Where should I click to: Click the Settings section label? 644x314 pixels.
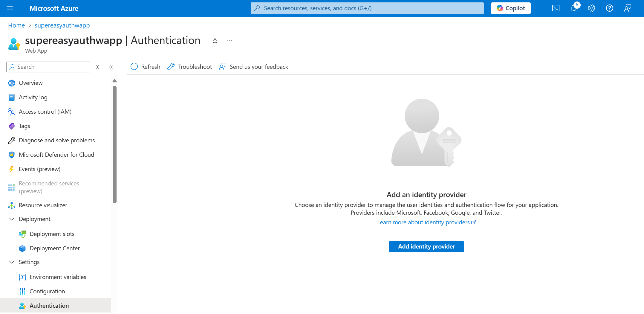[x=29, y=262]
